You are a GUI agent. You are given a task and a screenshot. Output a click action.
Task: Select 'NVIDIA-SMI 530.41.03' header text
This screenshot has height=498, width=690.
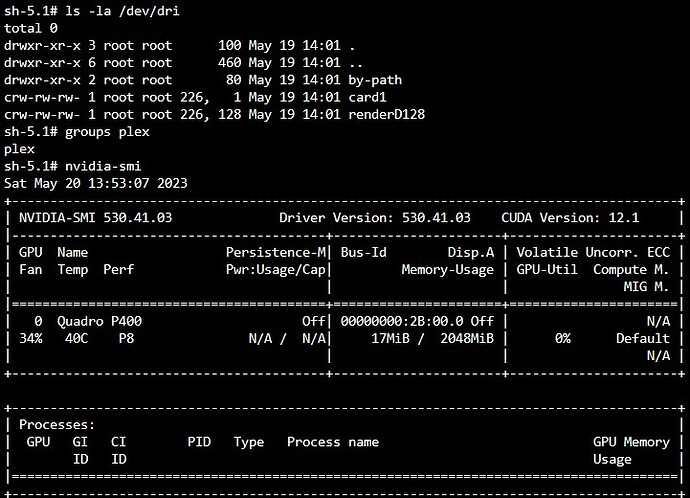pyautogui.click(x=95, y=218)
